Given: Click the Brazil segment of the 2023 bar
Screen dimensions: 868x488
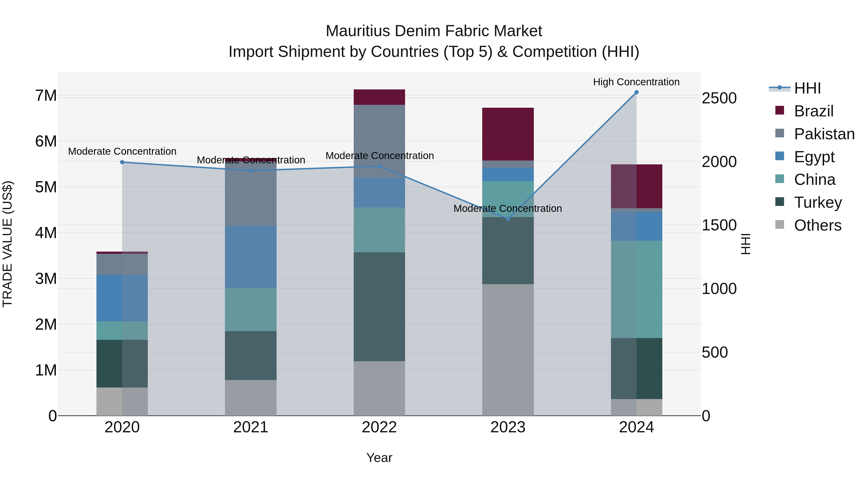Looking at the screenshot, I should point(508,134).
